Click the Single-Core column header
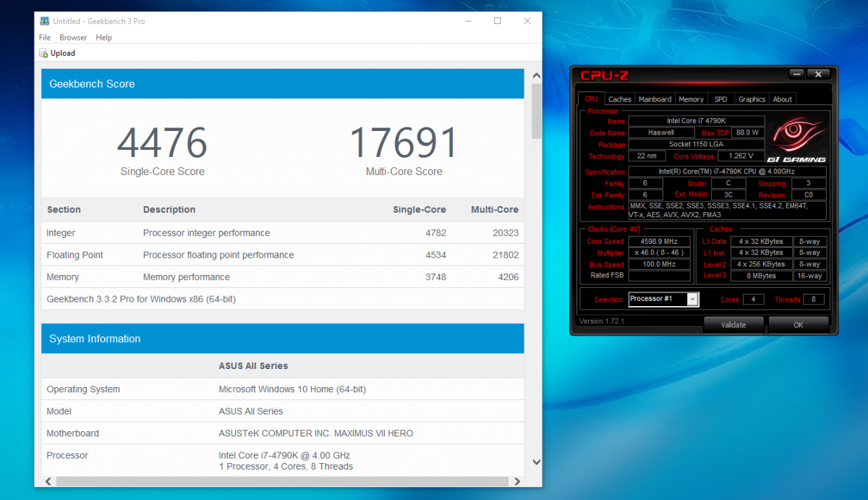Image resolution: width=868 pixels, height=500 pixels. [419, 210]
